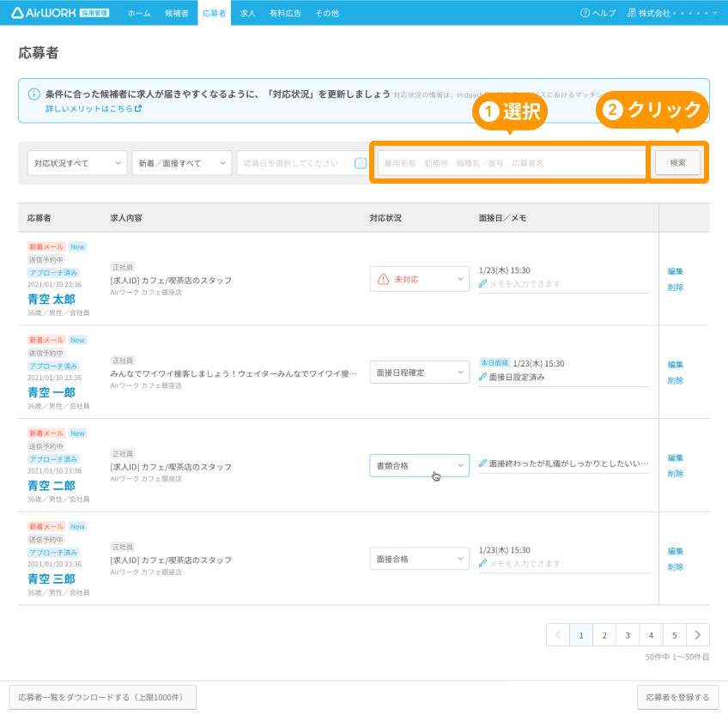
Task: Switch to 候補者 tab
Action: [x=177, y=13]
